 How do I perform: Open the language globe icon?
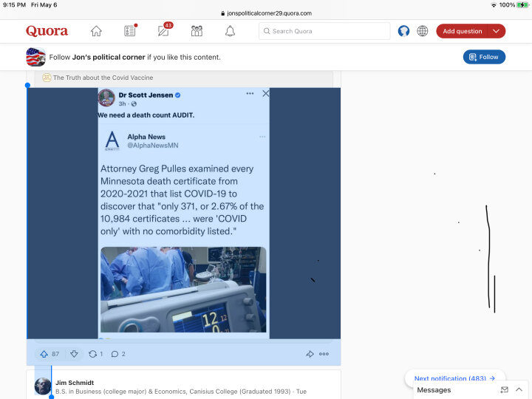tap(422, 31)
